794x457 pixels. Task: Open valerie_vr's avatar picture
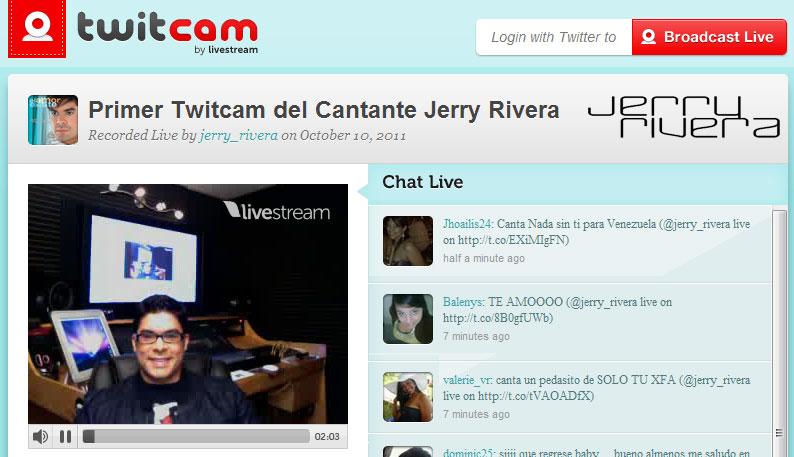[408, 397]
